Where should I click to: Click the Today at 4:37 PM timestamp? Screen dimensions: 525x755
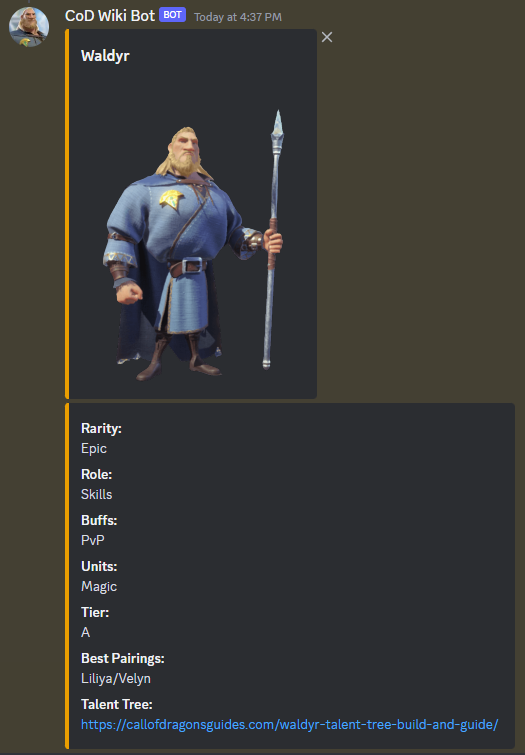pyautogui.click(x=238, y=17)
